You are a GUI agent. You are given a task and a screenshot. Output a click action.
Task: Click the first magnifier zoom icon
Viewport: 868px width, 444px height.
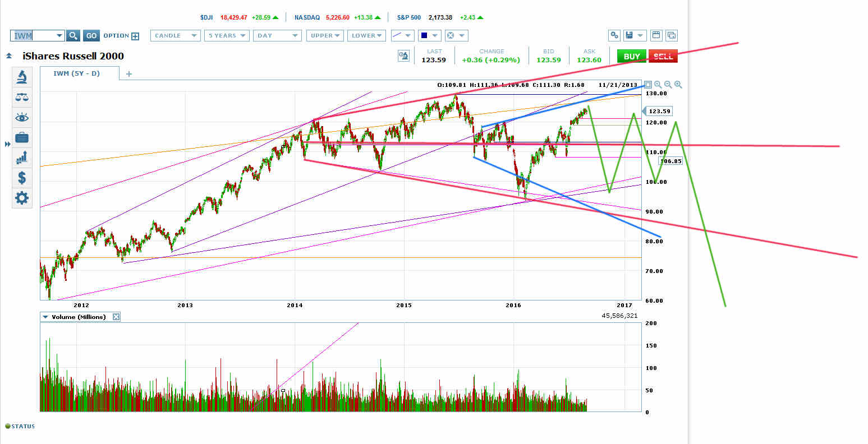pos(658,85)
